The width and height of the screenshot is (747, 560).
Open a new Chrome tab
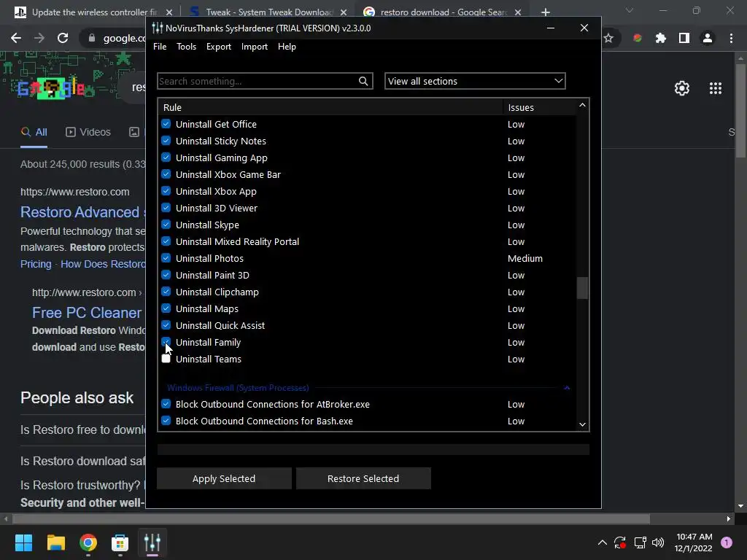[546, 12]
